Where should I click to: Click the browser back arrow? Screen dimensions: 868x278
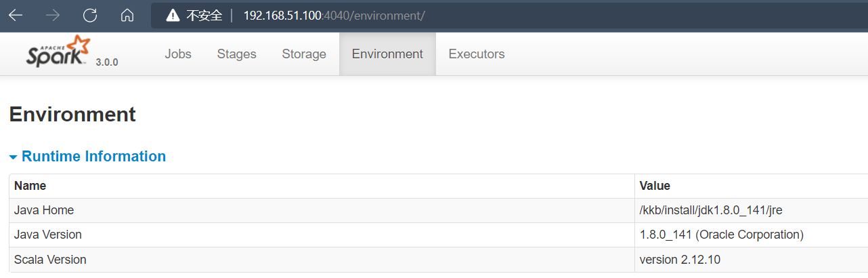point(15,15)
